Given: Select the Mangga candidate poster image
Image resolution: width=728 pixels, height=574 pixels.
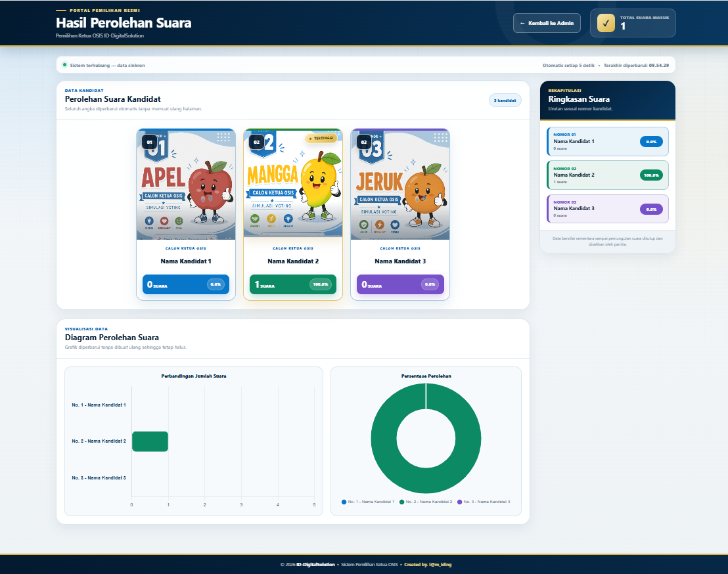Looking at the screenshot, I should click(x=293, y=183).
